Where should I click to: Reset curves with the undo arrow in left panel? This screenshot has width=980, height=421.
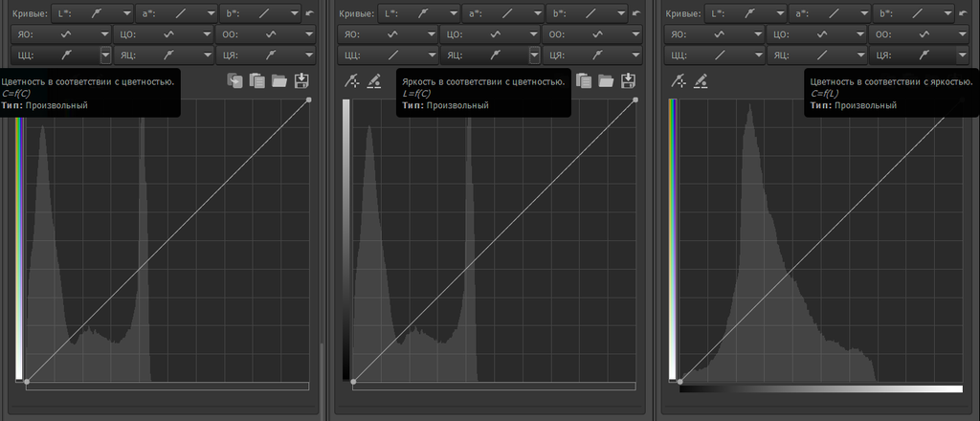point(309,14)
